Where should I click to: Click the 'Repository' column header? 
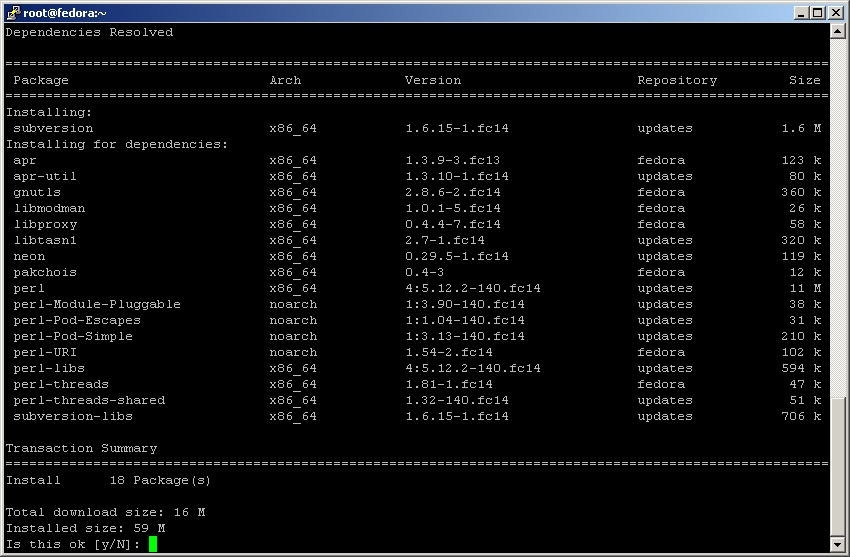click(677, 80)
